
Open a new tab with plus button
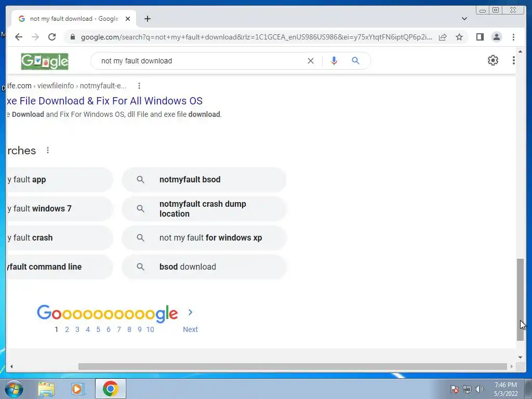147,19
